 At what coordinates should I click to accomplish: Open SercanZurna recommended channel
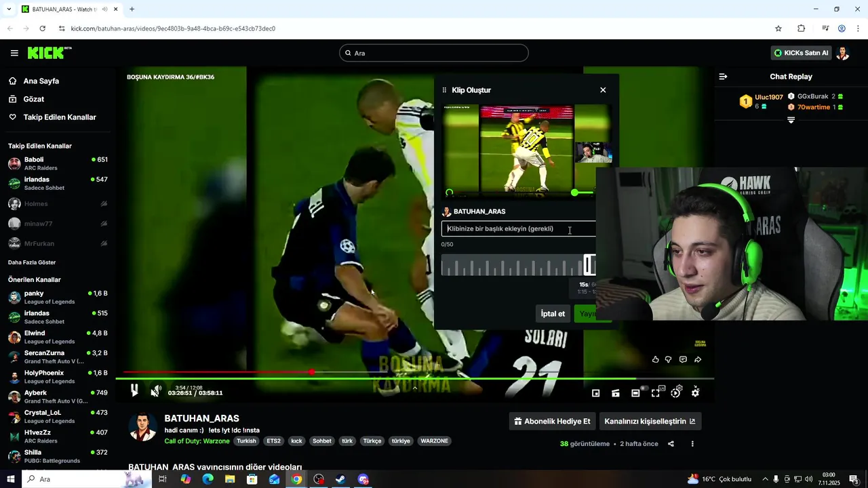point(58,357)
